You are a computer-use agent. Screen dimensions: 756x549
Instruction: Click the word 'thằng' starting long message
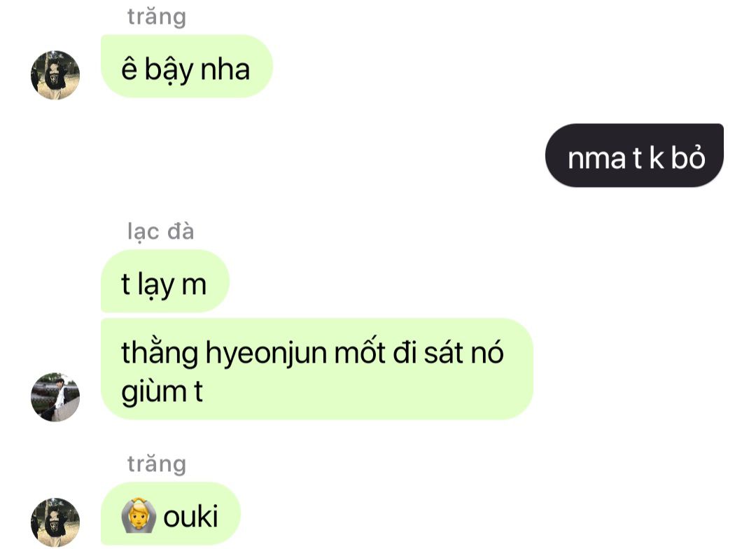point(160,354)
